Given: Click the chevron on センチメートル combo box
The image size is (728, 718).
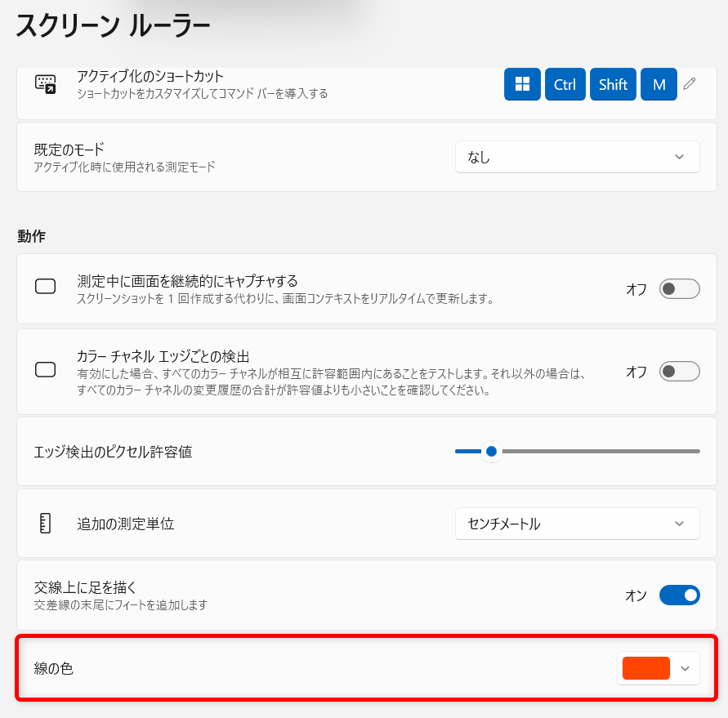Looking at the screenshot, I should coord(681,524).
